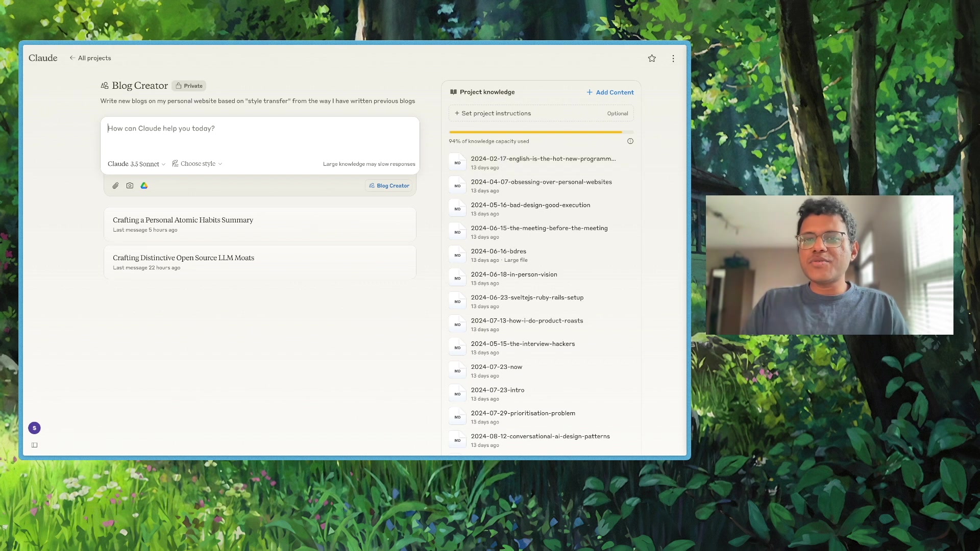Click the Large file label on bdres

[x=516, y=260]
